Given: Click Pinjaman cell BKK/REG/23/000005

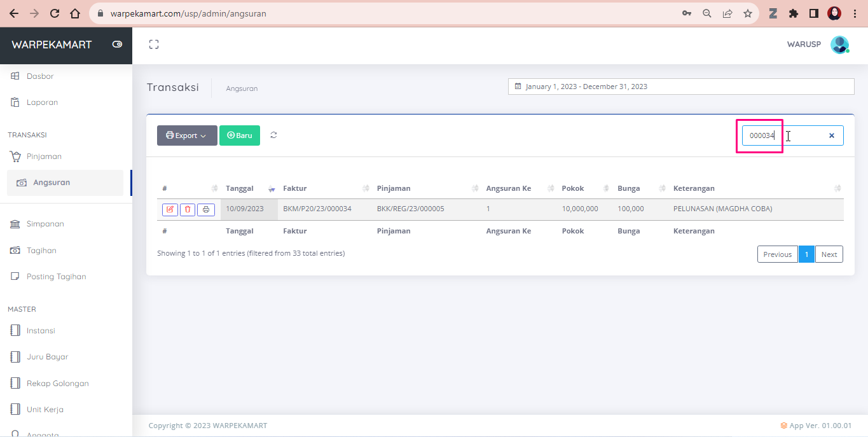Looking at the screenshot, I should pos(411,209).
